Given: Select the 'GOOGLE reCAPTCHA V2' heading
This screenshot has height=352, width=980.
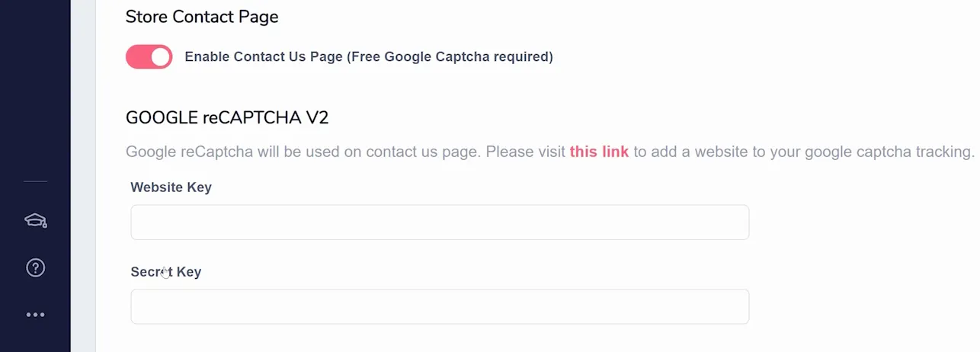Looking at the screenshot, I should coord(227,117).
